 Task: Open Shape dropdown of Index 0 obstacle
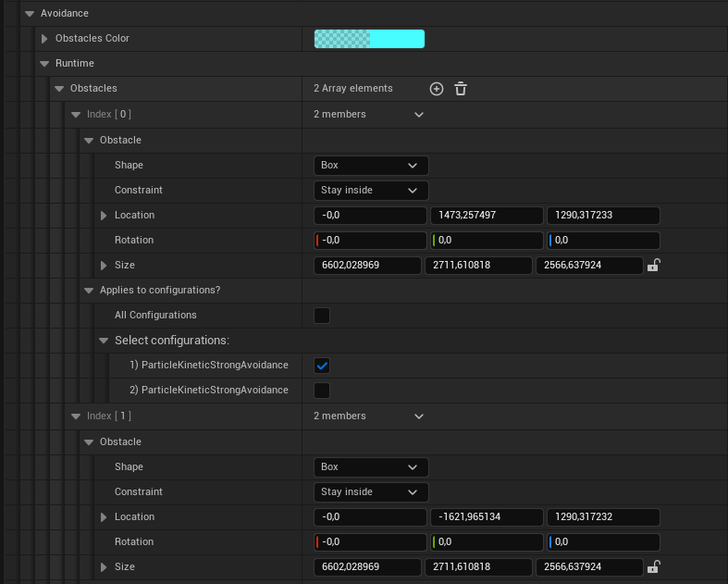click(371, 166)
